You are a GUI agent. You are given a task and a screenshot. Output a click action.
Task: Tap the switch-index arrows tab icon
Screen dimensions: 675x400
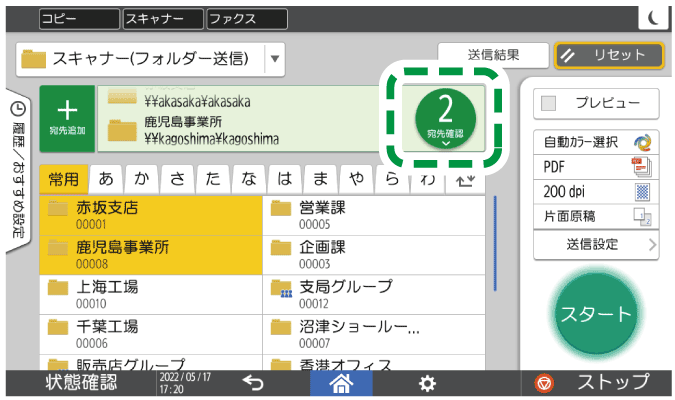coord(465,180)
